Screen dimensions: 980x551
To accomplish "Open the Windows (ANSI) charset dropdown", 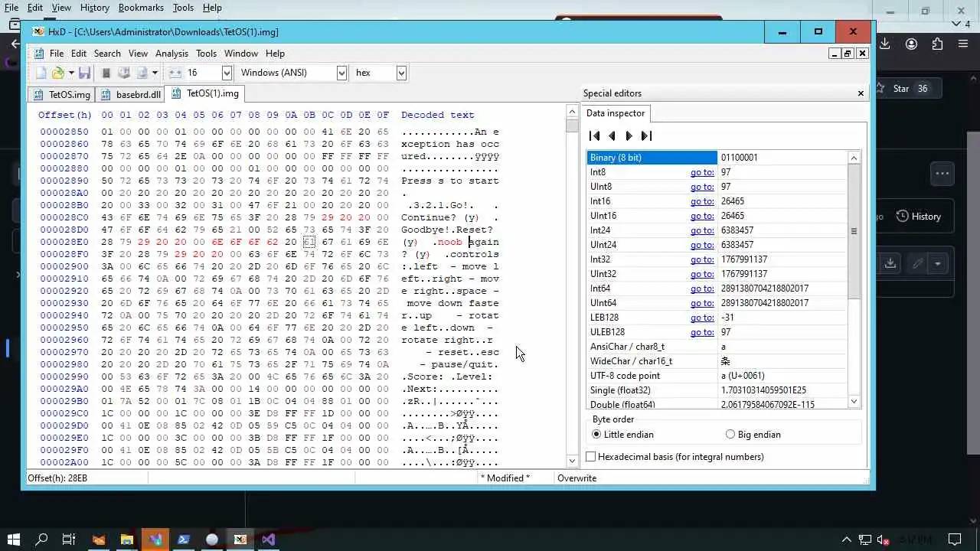I will [341, 73].
